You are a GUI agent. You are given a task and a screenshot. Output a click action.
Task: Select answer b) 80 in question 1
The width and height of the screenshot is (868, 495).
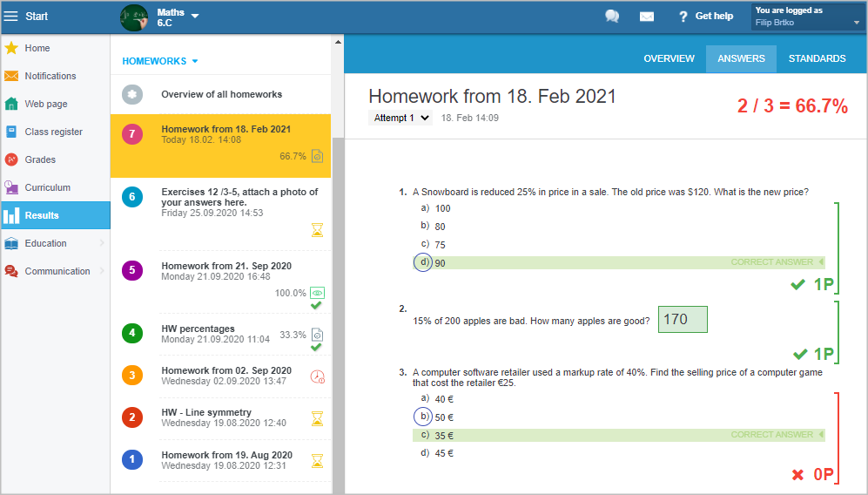click(x=433, y=227)
